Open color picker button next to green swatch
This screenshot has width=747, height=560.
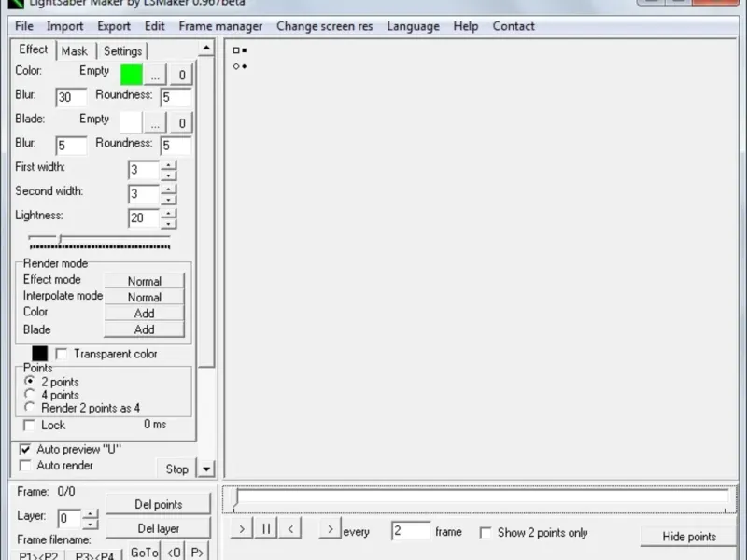(155, 75)
